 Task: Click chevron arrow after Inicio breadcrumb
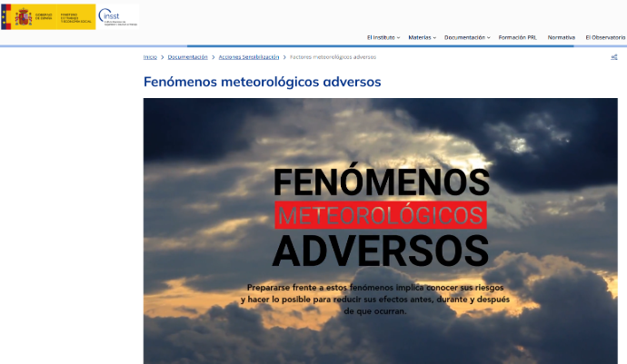[163, 57]
